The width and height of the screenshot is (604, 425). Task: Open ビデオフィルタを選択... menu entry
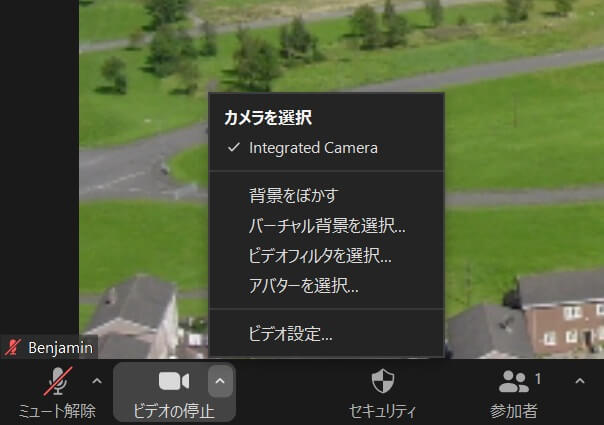[326, 256]
